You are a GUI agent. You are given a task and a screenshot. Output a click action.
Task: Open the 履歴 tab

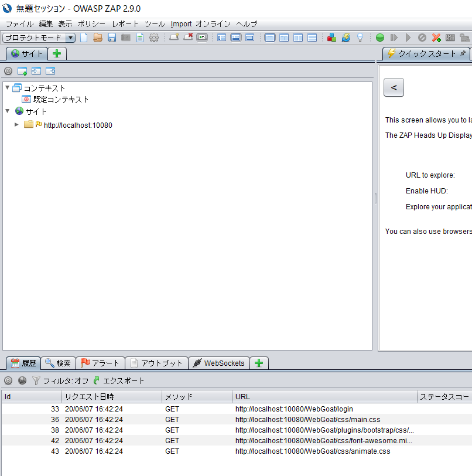pyautogui.click(x=23, y=363)
